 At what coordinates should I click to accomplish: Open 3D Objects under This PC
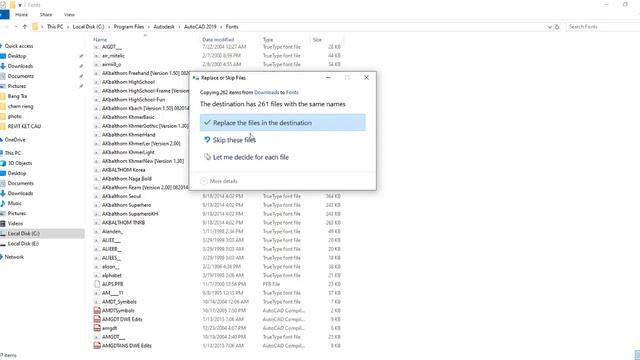[x=20, y=163]
